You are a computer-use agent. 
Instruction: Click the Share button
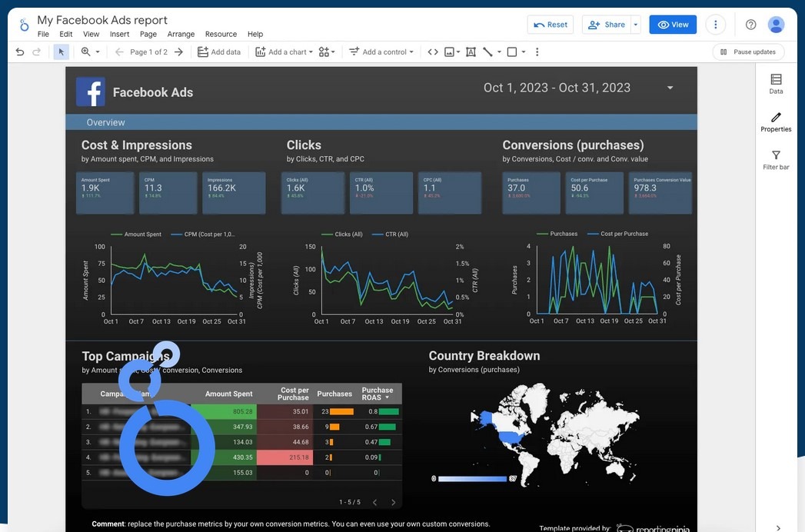click(607, 25)
